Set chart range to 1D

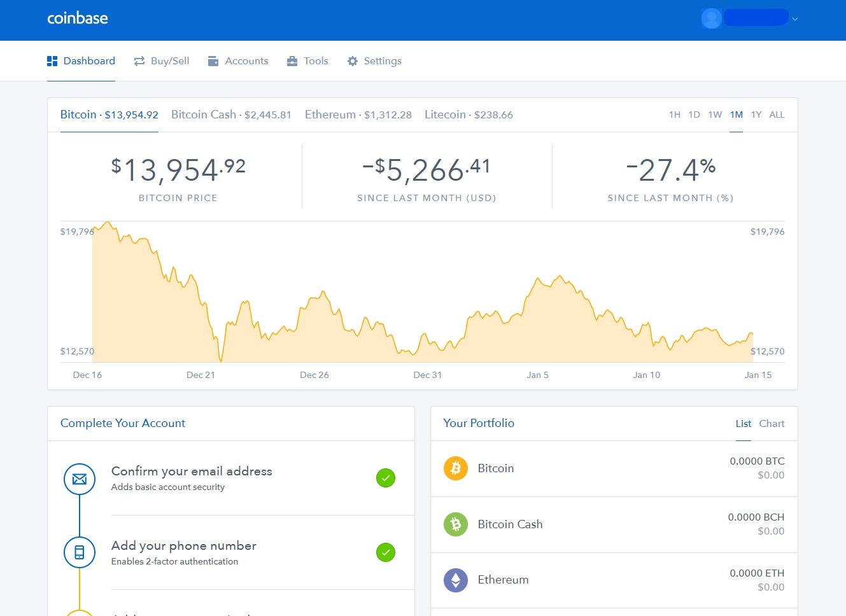(694, 115)
